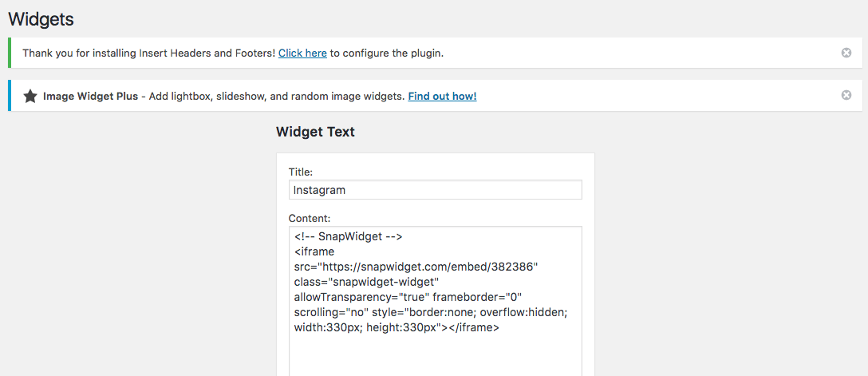
Task: Follow the "Find out how!" link
Action: click(x=442, y=97)
